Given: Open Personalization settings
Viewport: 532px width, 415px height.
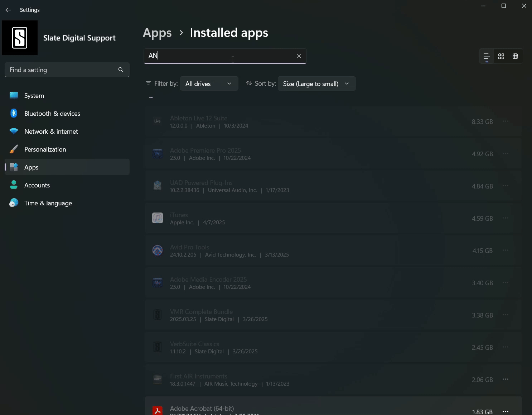Looking at the screenshot, I should 67,149.
